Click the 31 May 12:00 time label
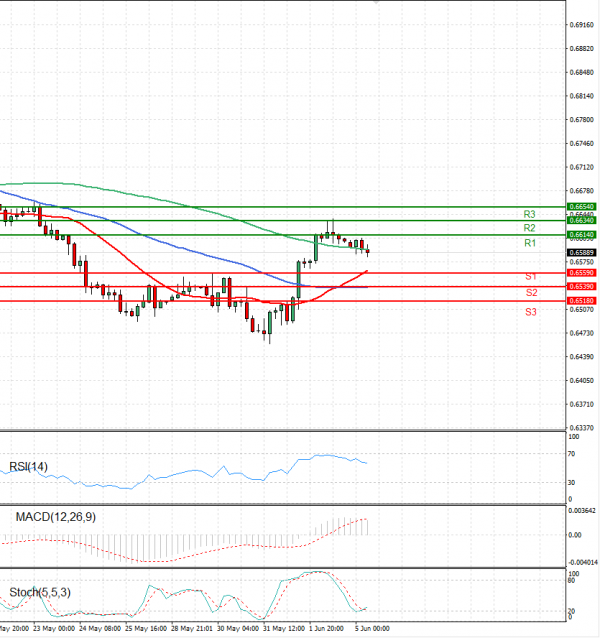600x638 pixels. click(x=285, y=630)
